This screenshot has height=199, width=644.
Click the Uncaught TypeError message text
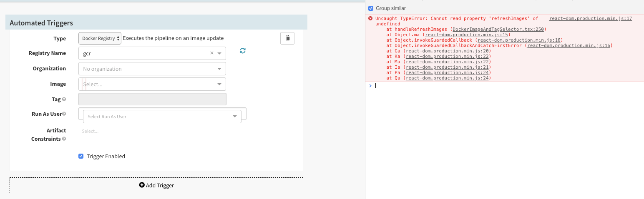coord(457,21)
